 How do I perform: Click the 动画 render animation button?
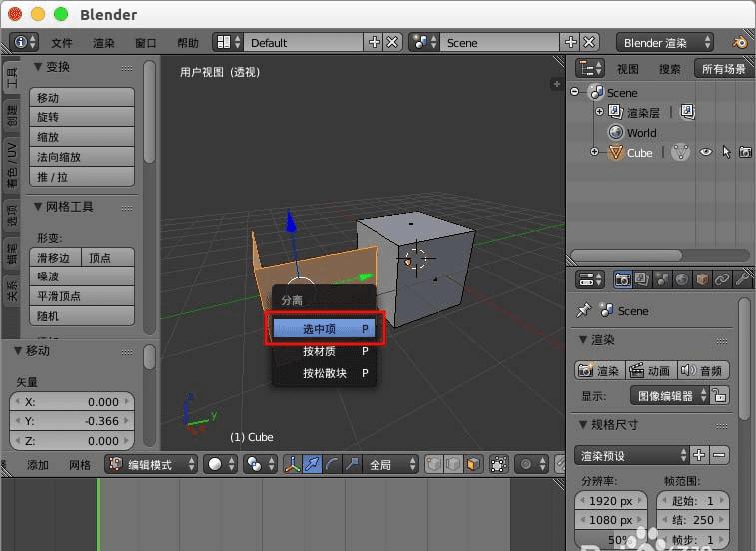[649, 370]
